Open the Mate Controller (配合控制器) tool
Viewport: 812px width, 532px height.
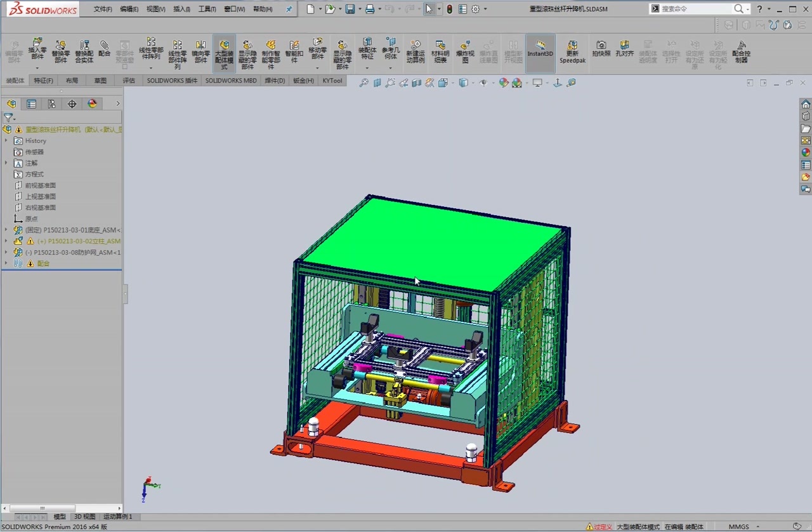click(x=741, y=51)
